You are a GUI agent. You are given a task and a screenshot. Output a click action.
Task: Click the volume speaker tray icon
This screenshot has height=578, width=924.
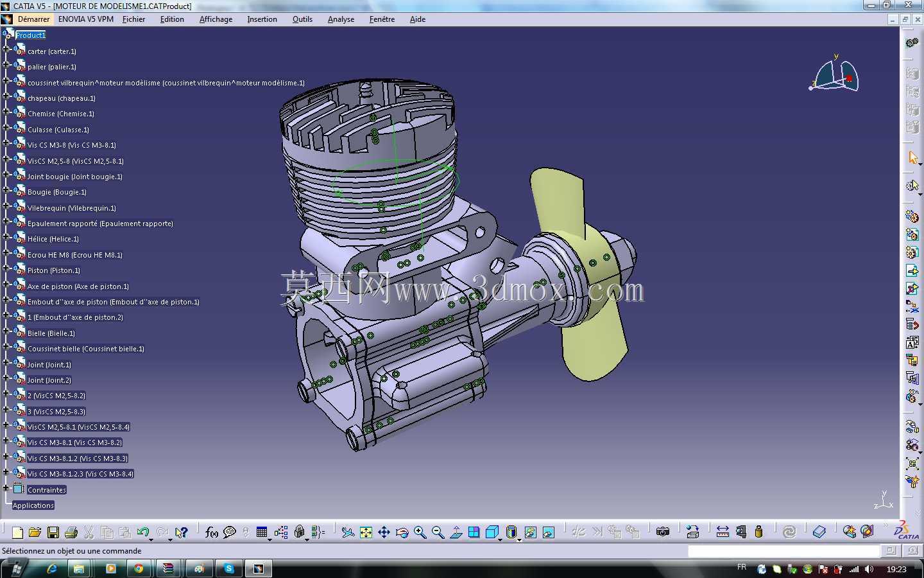click(x=869, y=569)
